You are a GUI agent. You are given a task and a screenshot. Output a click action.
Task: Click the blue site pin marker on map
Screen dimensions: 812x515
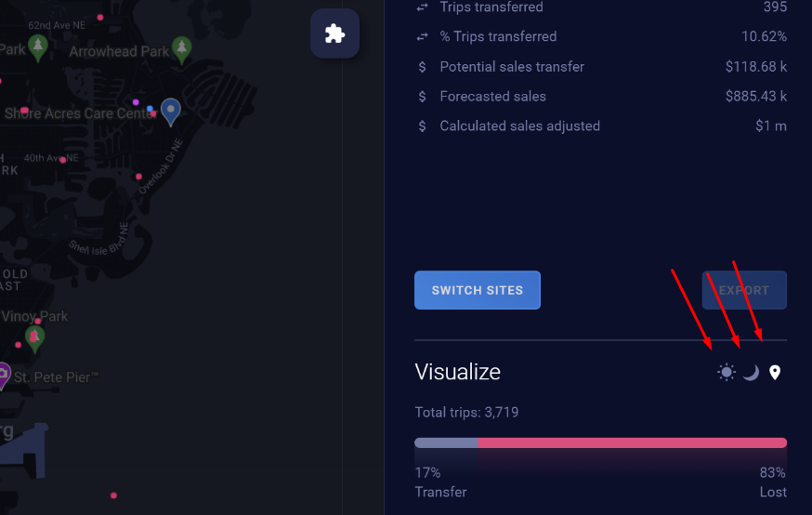pos(170,111)
